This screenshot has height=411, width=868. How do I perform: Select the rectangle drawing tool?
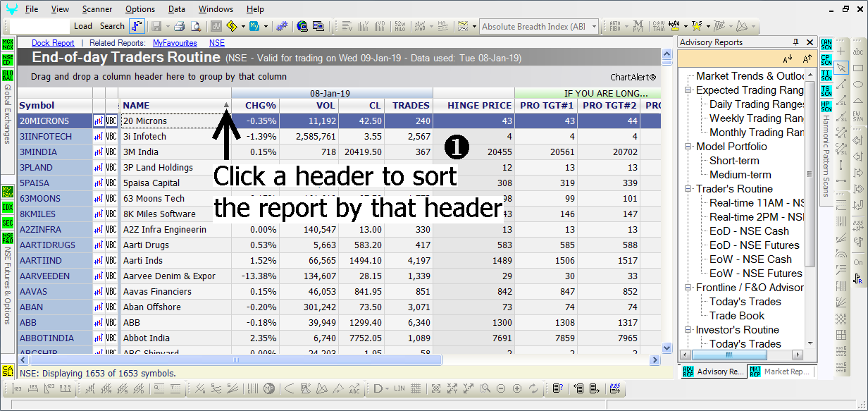(x=858, y=68)
